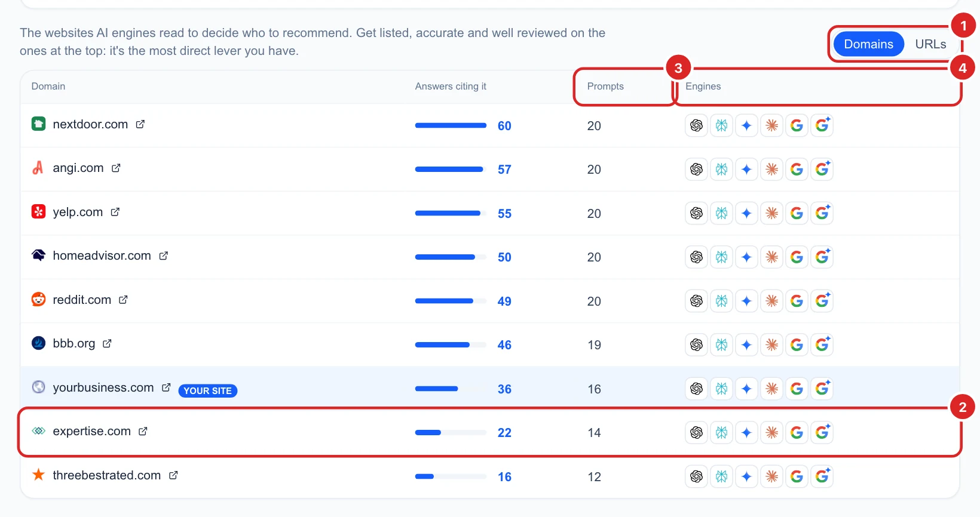Click the Domain column header
The width and height of the screenshot is (980, 517).
point(48,86)
